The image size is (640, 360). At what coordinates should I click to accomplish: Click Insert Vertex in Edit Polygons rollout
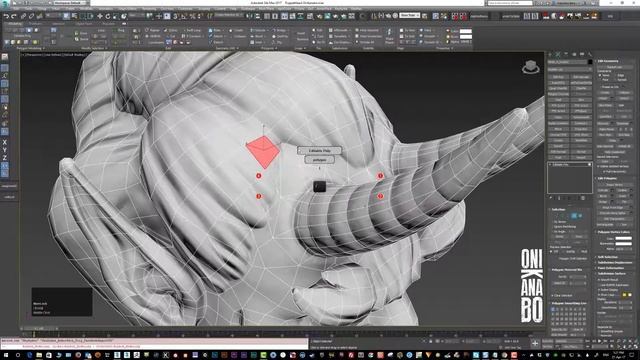[614, 184]
